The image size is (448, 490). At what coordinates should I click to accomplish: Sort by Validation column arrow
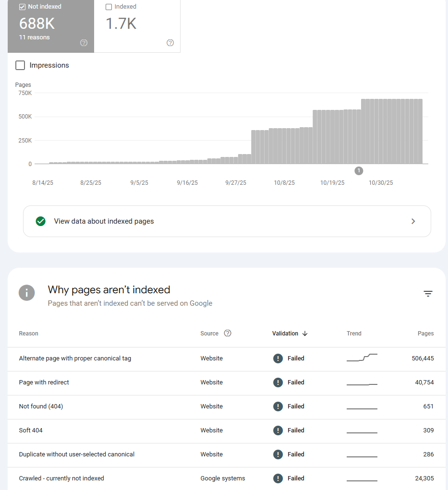pos(305,334)
